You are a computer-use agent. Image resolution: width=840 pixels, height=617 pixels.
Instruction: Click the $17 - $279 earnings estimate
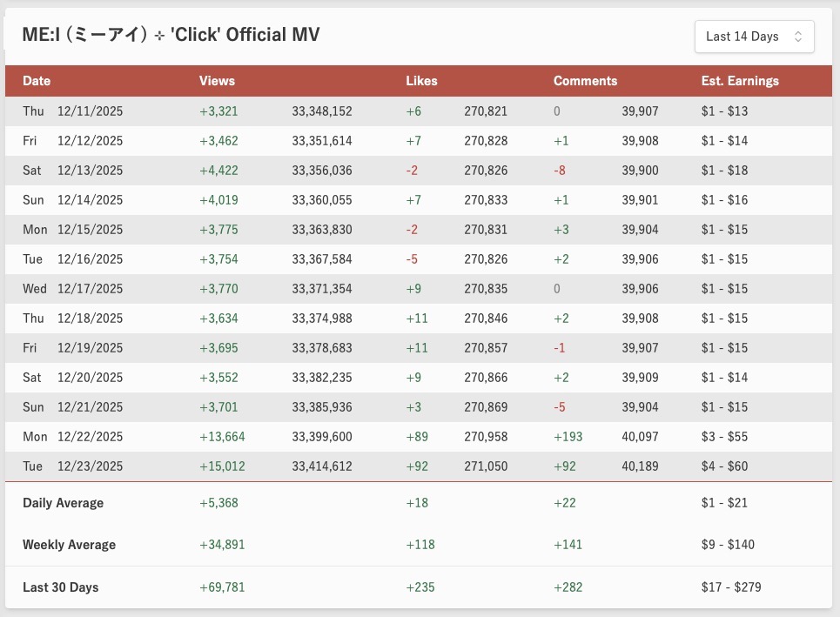pyautogui.click(x=731, y=587)
